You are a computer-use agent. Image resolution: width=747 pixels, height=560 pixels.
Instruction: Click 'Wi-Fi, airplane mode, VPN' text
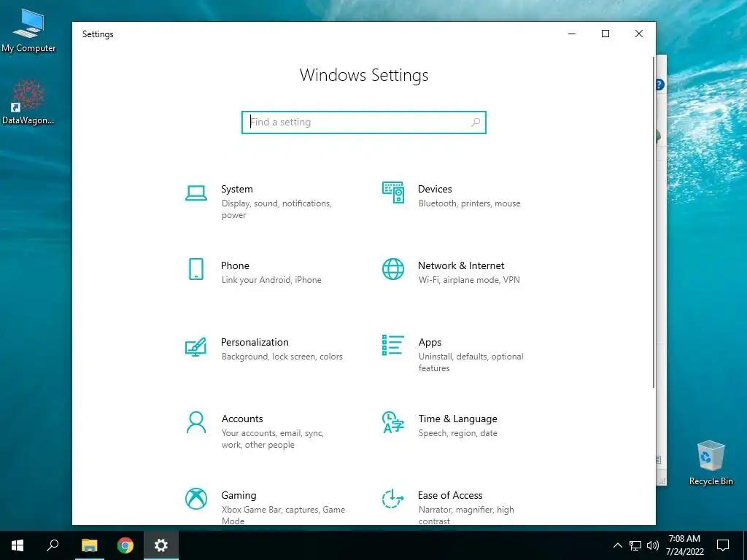469,280
